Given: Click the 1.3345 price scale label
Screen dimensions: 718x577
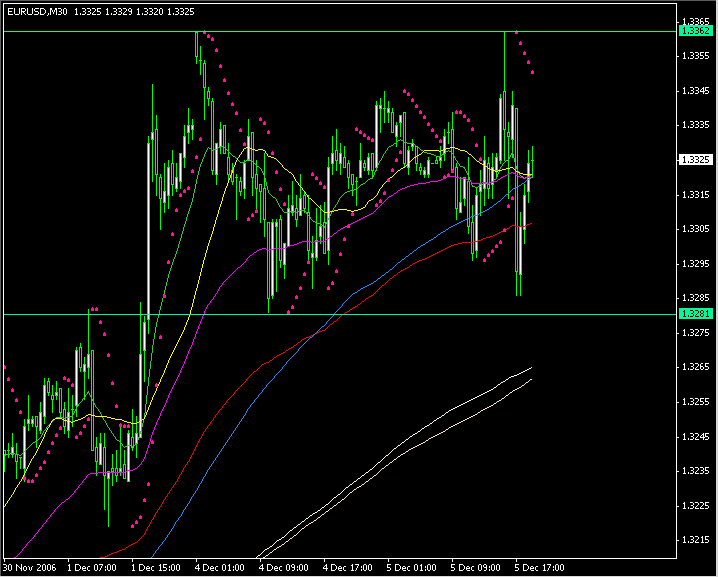Looking at the screenshot, I should pos(696,91).
